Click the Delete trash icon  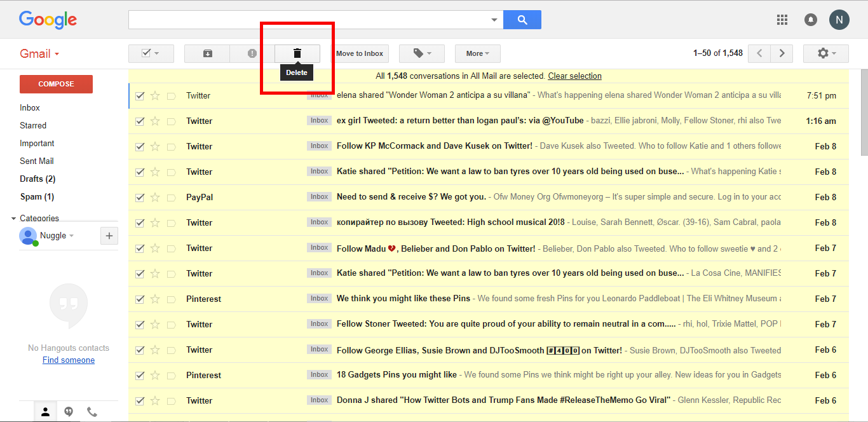(x=297, y=53)
